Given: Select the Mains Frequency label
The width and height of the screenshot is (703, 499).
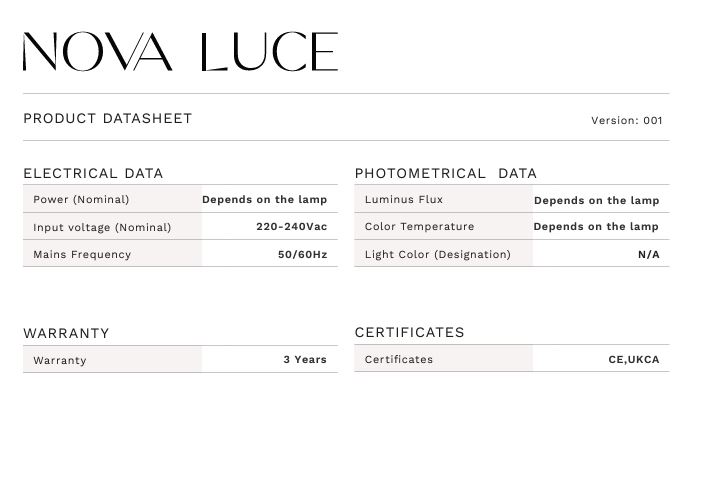Looking at the screenshot, I should 82,254.
